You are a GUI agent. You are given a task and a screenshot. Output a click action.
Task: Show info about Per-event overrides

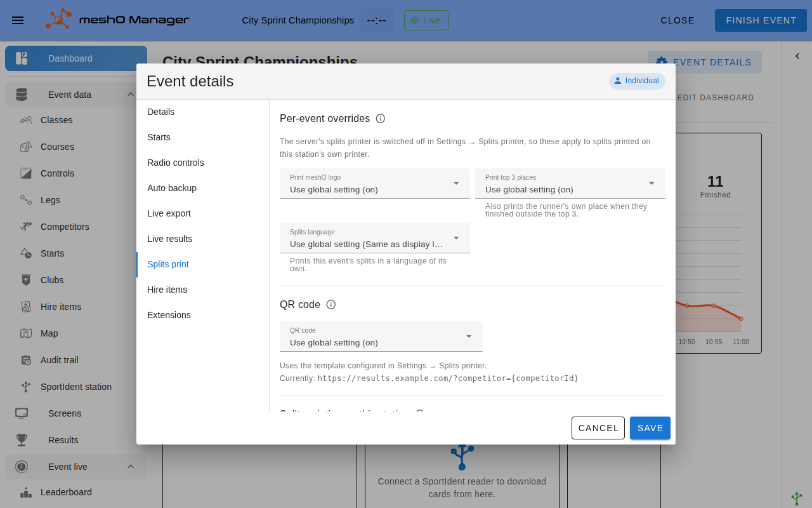(381, 118)
